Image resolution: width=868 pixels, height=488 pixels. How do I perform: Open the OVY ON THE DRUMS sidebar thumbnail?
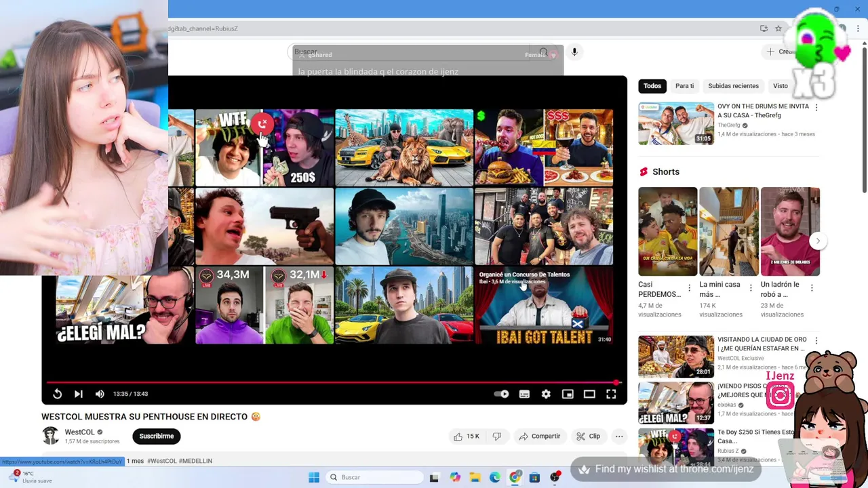point(676,123)
